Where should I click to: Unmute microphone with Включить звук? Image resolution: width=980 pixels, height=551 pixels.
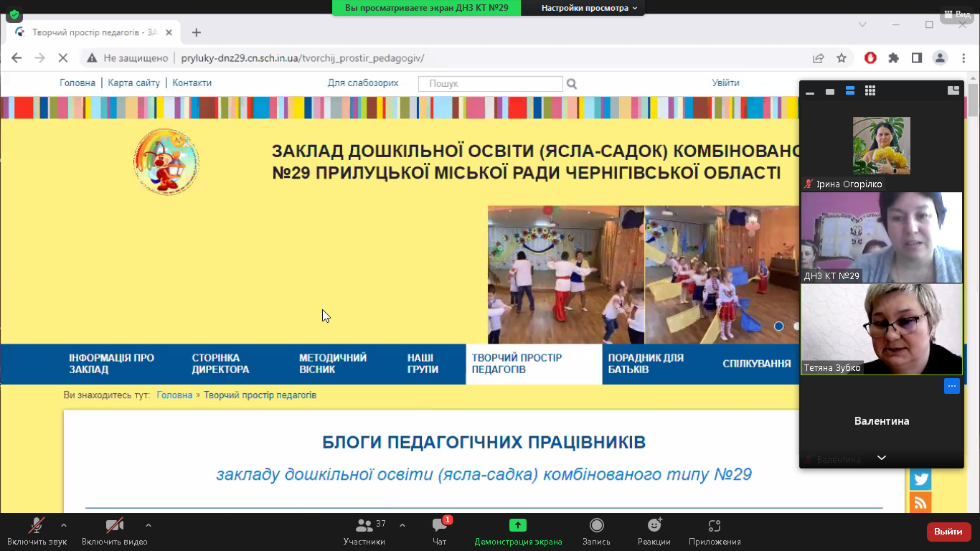(37, 532)
